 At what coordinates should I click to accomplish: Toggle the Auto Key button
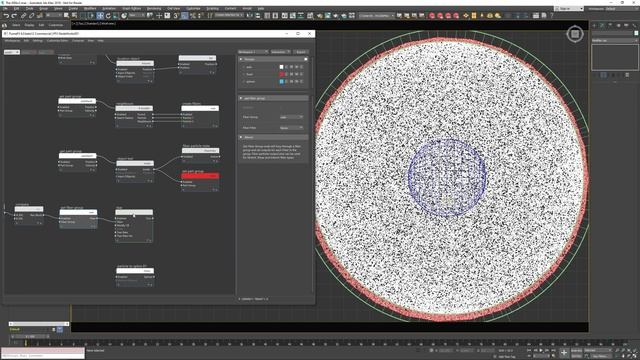pyautogui.click(x=576, y=350)
